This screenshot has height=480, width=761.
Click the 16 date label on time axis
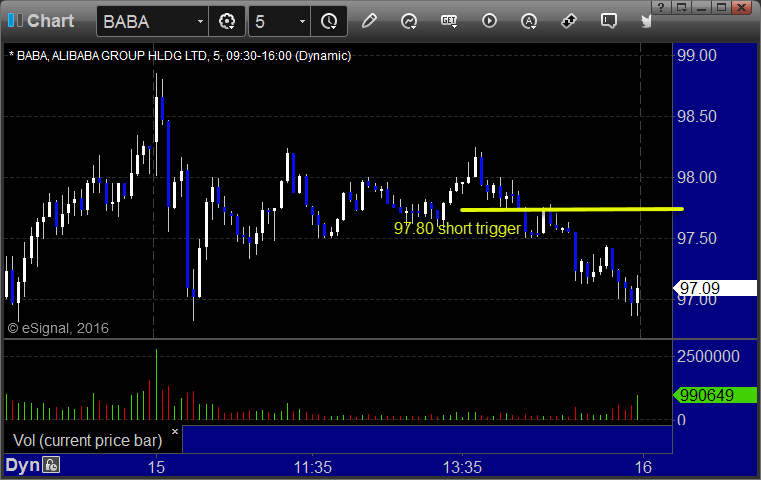pos(644,467)
